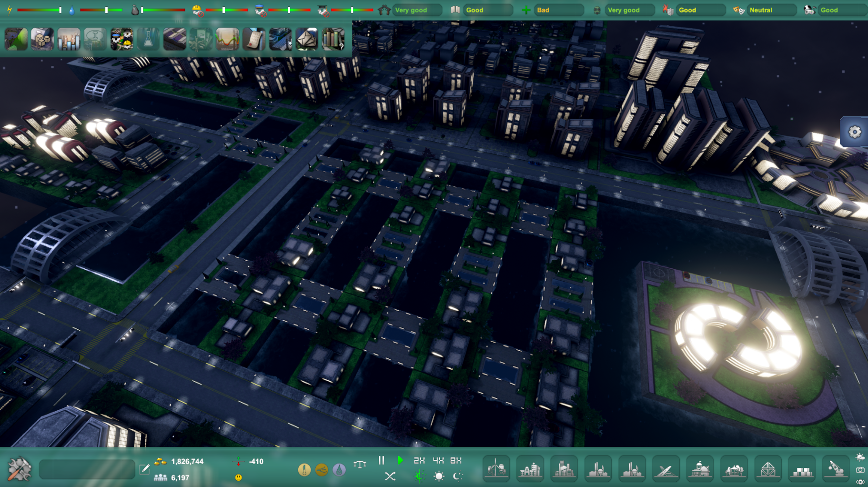Image resolution: width=868 pixels, height=487 pixels.
Task: Switch to night with moon icon
Action: (458, 476)
